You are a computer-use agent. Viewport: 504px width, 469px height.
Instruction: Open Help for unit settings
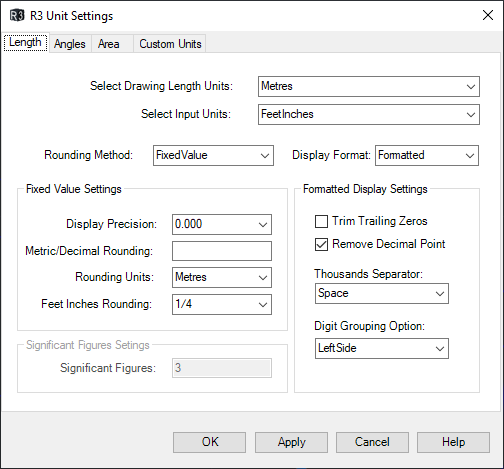click(453, 442)
